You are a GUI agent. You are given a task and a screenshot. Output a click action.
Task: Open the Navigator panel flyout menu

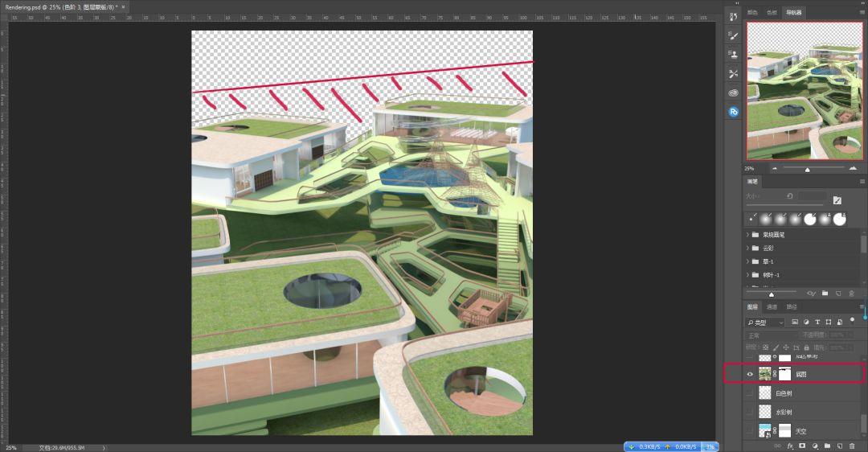862,12
